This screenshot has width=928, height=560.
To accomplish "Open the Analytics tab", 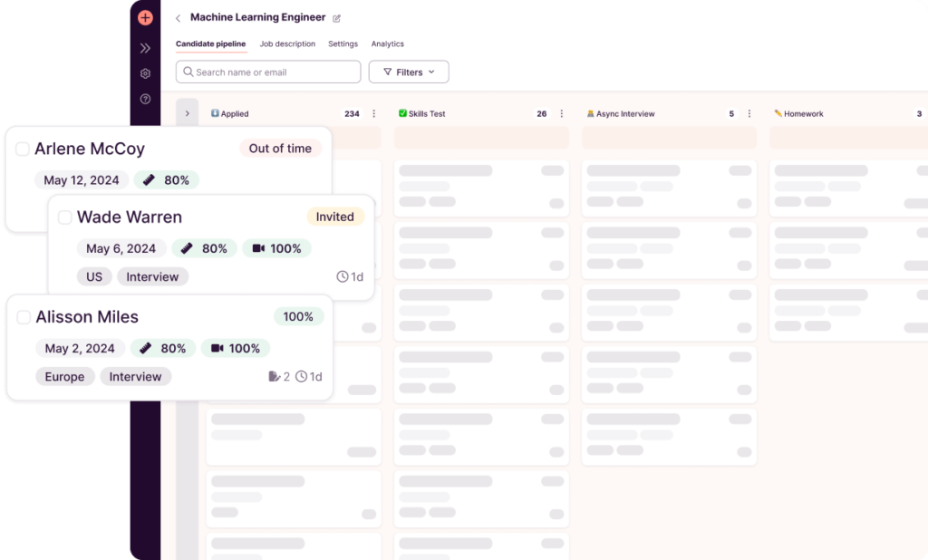I will (387, 43).
